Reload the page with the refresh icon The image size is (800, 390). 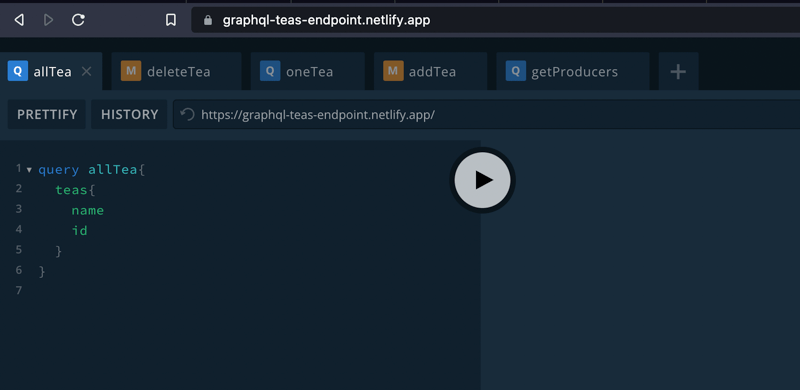point(78,20)
